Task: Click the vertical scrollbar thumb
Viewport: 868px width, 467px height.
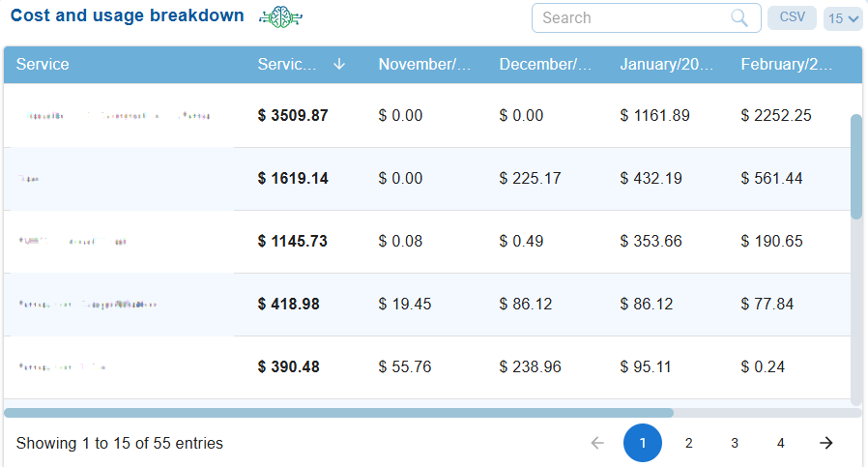Action: coord(856,166)
